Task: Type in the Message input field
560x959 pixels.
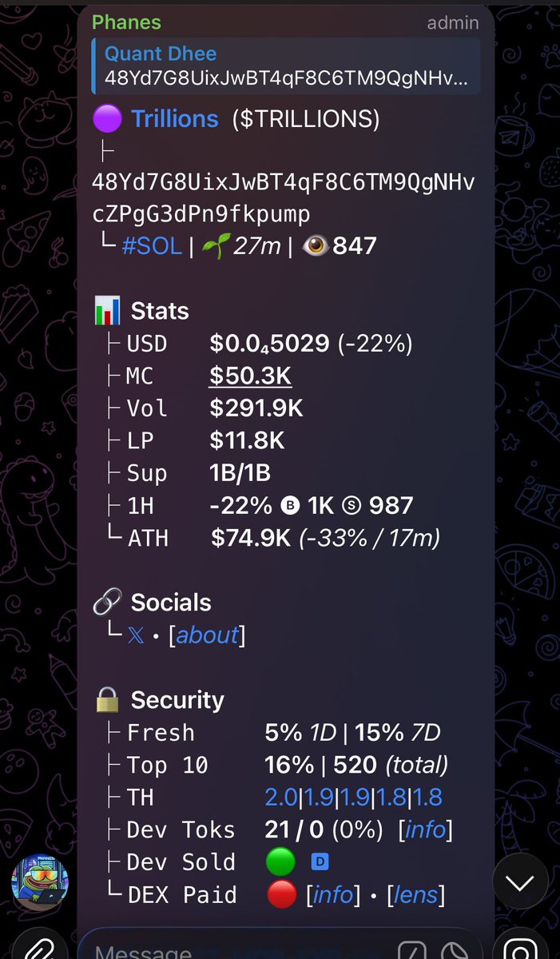Action: [240, 951]
